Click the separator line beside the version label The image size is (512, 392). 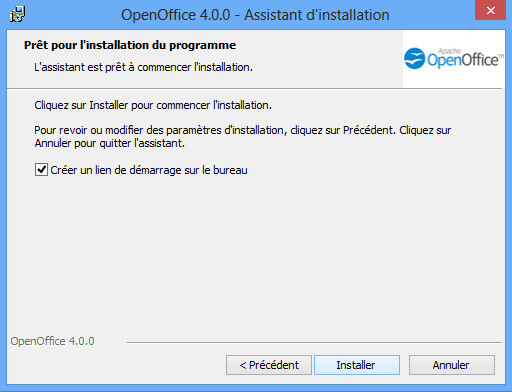coord(314,342)
